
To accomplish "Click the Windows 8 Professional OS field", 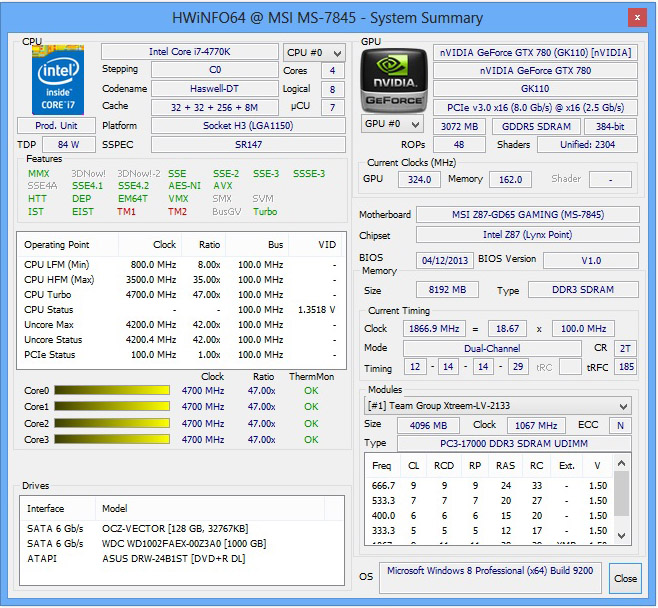I will pyautogui.click(x=490, y=578).
